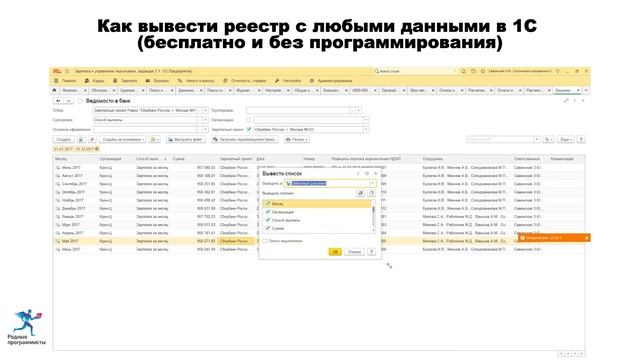Add Ведомости в банк to favorites via the star

pos(80,100)
